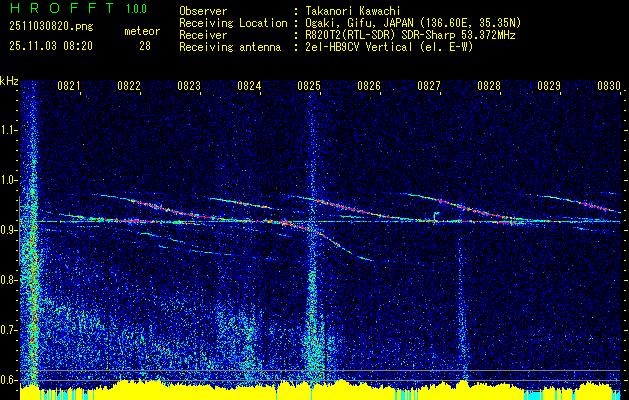
Task: Click the kHz axis unit label
Action: pyautogui.click(x=9, y=81)
